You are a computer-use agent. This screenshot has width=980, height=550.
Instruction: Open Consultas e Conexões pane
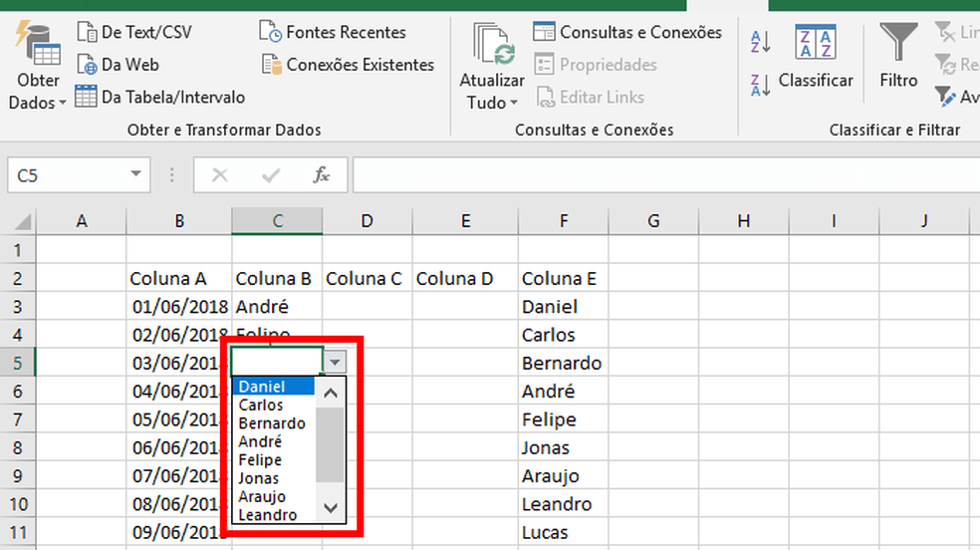(x=627, y=33)
